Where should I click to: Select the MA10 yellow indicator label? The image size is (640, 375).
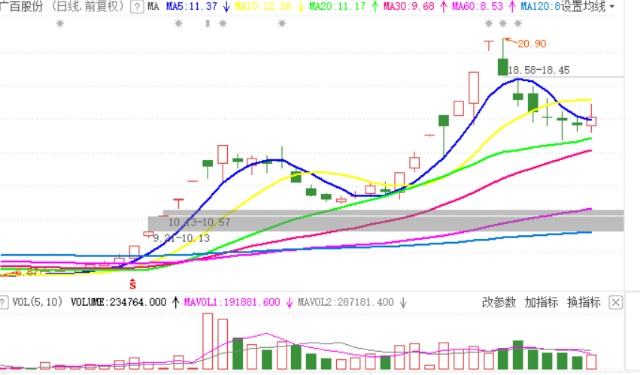click(264, 7)
